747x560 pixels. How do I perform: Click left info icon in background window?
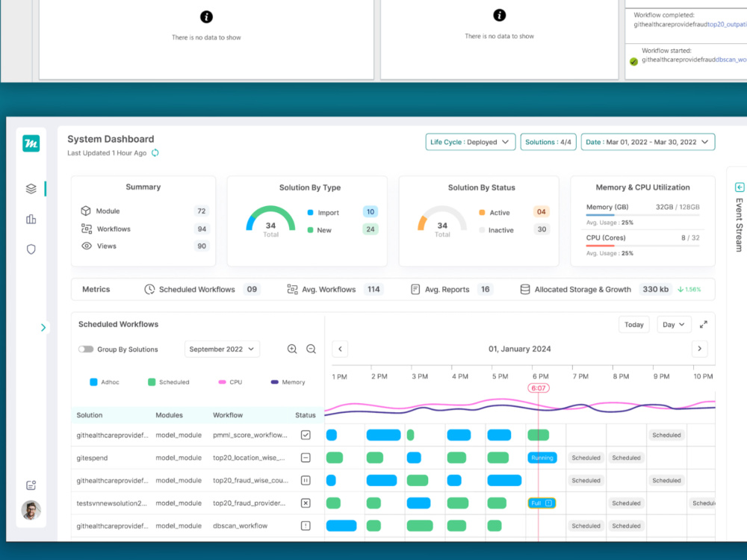[206, 17]
